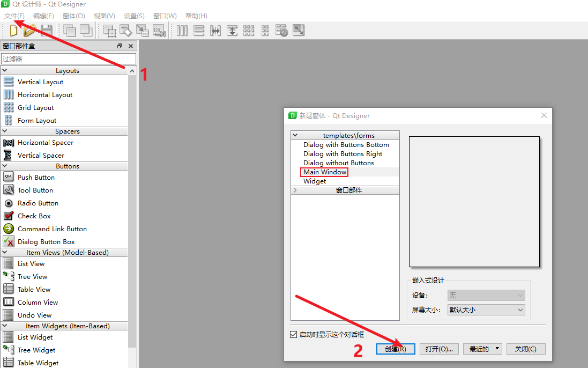Collapse the Item Widgets (Item-Based) category
This screenshot has width=588, height=368.
click(x=5, y=326)
